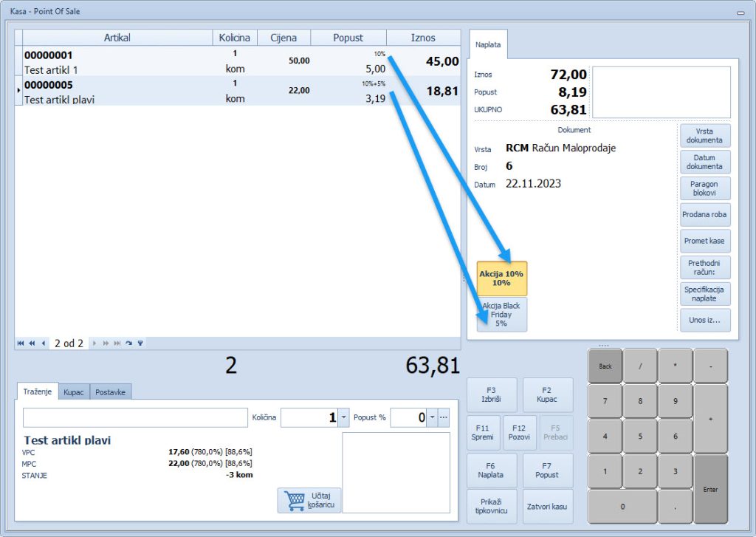Select the Naplata tab
Screen dimensions: 756x537
tap(488, 45)
